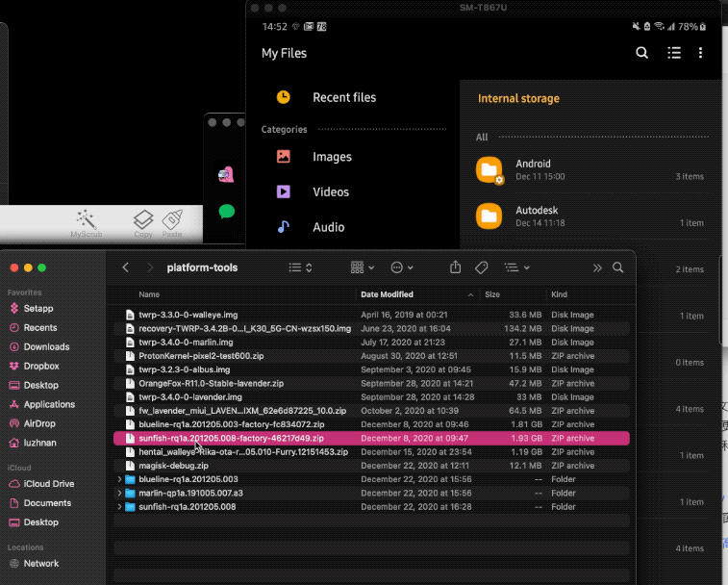
Task: Select sunfish-rq1a.201205.008-factory zip file
Action: pyautogui.click(x=371, y=438)
